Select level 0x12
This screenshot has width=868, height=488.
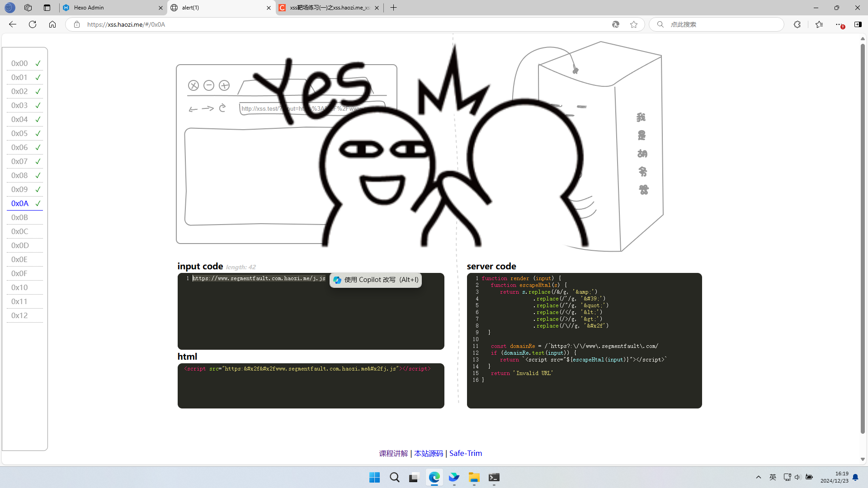25,315
